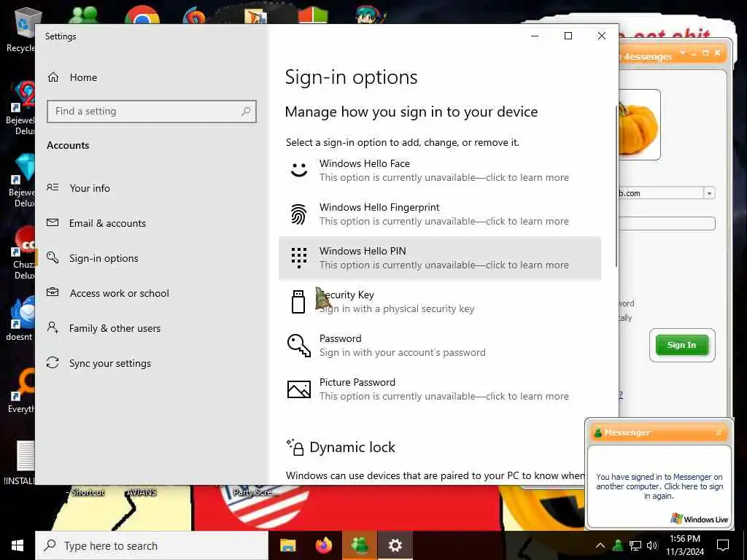Close the Settings window
This screenshot has height=560, width=747.
tap(602, 36)
